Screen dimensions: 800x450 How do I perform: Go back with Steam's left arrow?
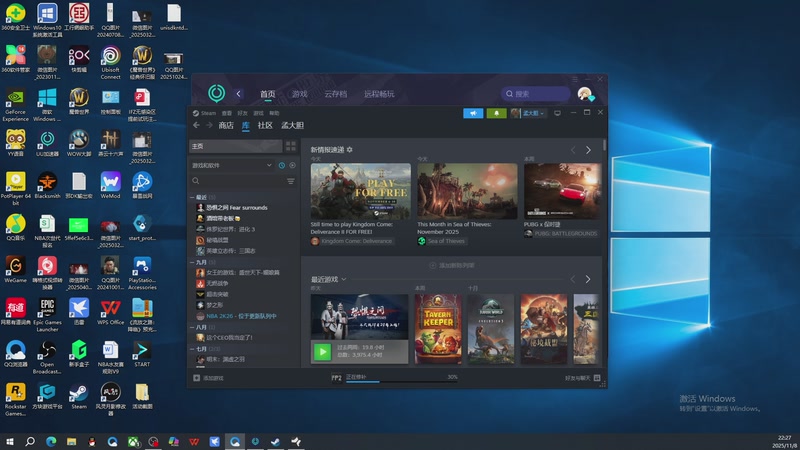[196, 125]
